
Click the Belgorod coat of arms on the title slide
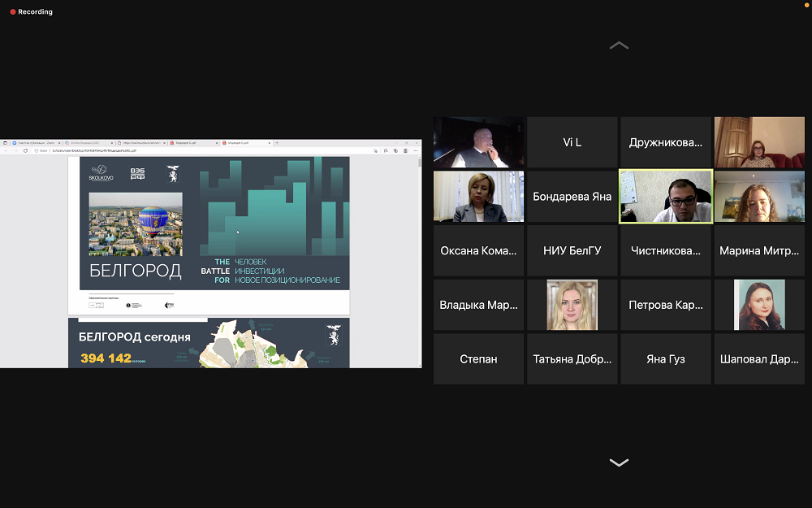click(x=172, y=174)
